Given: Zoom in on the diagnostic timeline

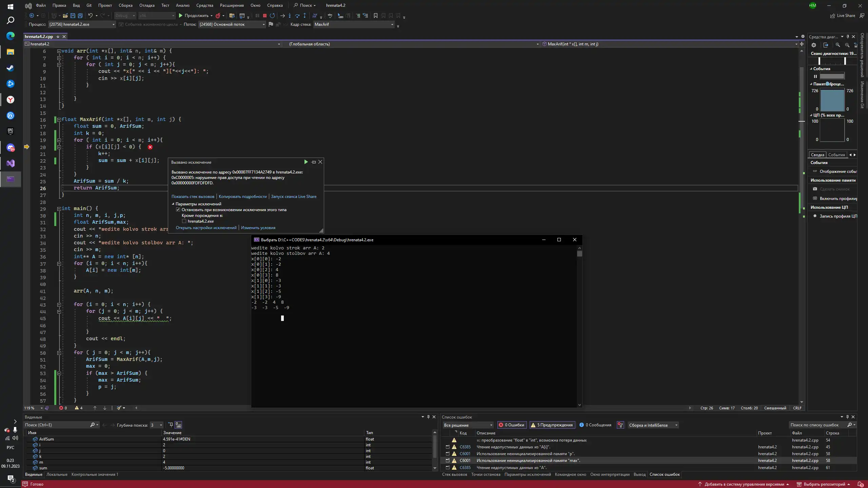Looking at the screenshot, I should pyautogui.click(x=838, y=45).
